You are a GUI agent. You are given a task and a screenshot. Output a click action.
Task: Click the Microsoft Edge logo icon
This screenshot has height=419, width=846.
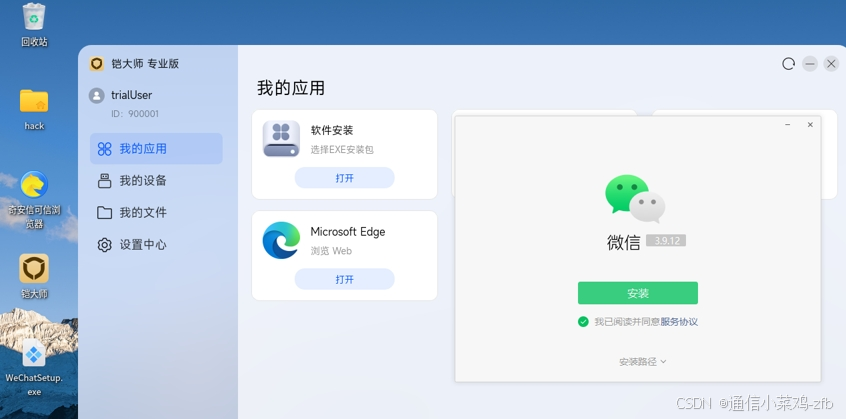tap(281, 240)
